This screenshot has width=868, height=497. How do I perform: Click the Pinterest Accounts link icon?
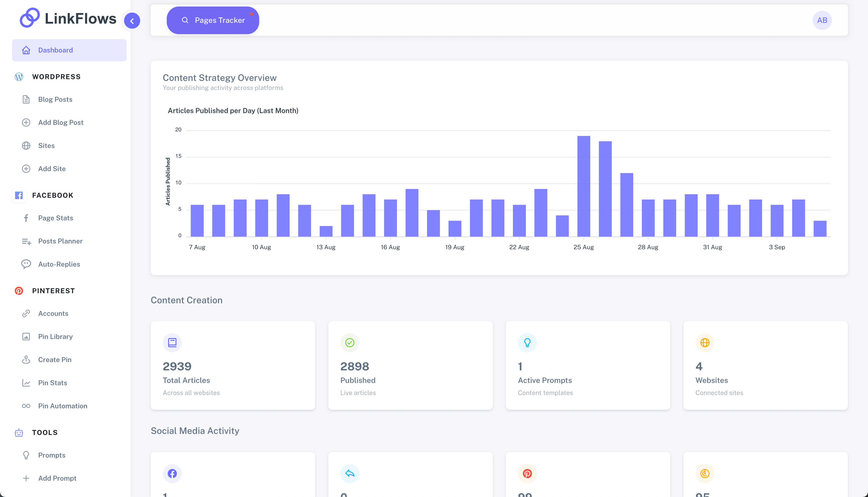pyautogui.click(x=26, y=313)
